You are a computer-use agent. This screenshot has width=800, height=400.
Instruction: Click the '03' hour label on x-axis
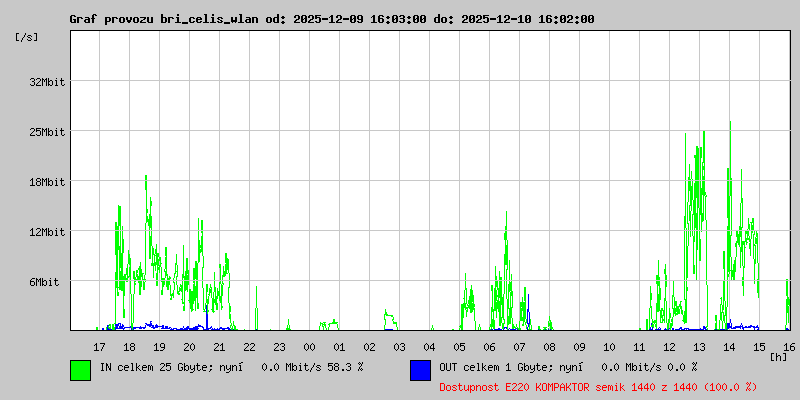click(399, 347)
